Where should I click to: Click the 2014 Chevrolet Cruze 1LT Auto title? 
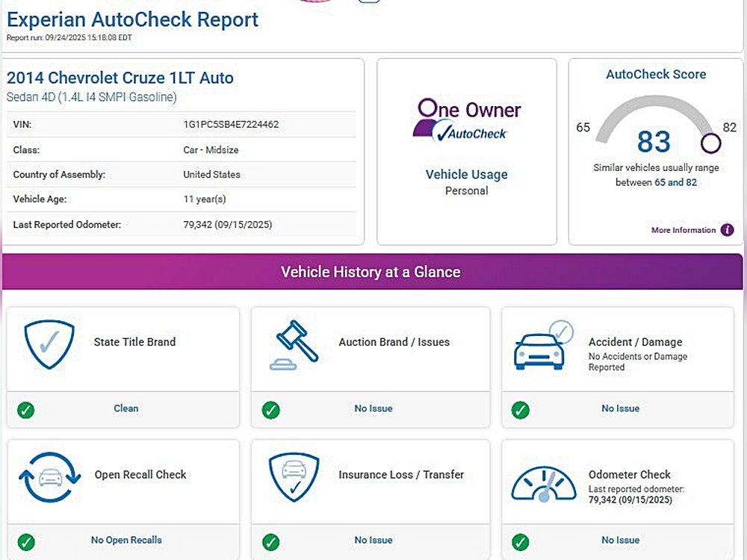coord(120,78)
